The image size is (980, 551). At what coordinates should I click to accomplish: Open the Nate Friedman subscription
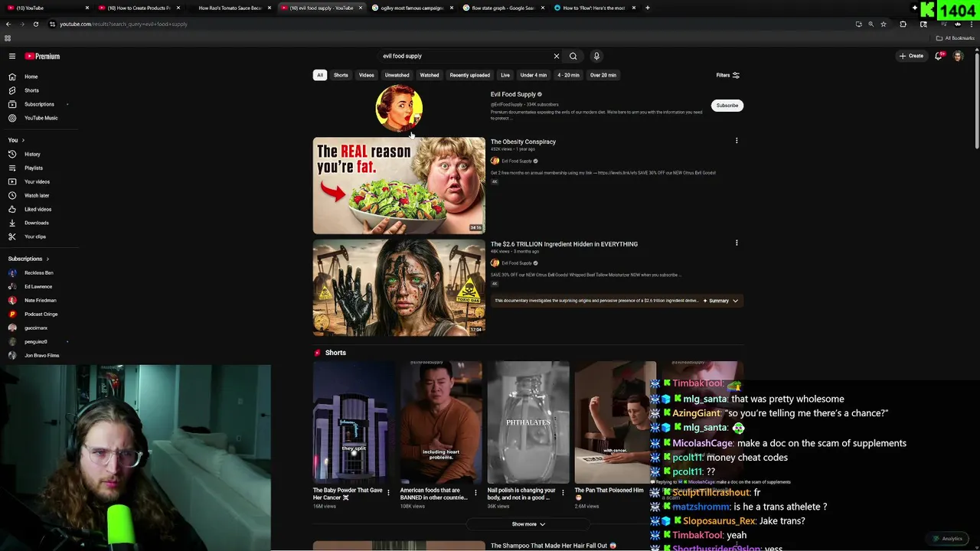[x=40, y=300]
